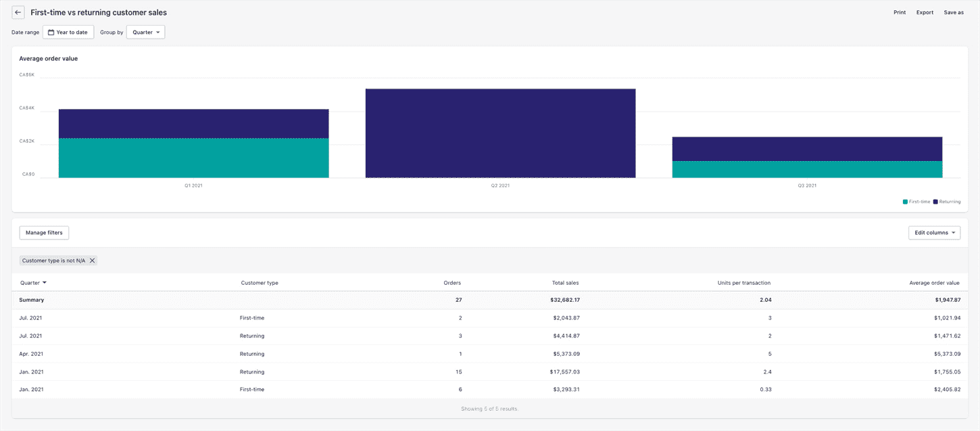Select the Q1 2021 First-time bar segment
The width and height of the screenshot is (980, 431).
(x=193, y=158)
